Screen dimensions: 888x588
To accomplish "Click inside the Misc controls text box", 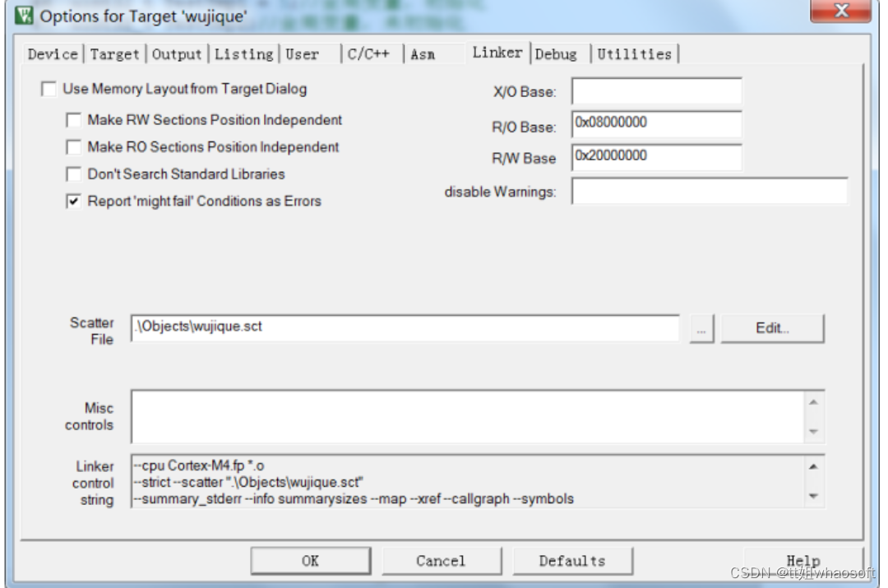I will [467, 416].
